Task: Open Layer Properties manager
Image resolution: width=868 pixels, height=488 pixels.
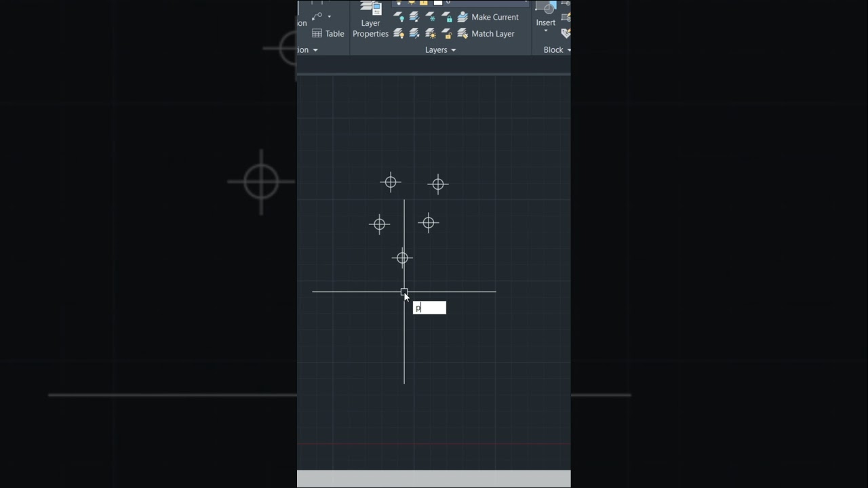Action: point(370,20)
